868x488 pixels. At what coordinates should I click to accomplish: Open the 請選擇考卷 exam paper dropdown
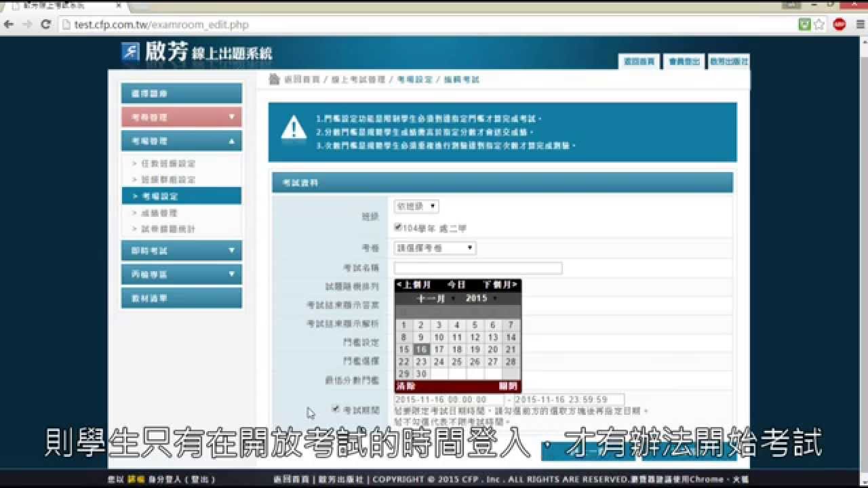pyautogui.click(x=435, y=248)
